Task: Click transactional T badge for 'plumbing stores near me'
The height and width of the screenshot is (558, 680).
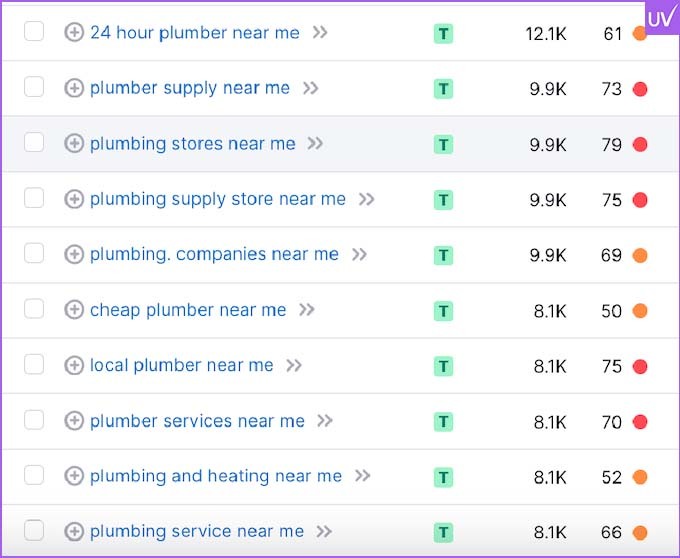Action: coord(443,144)
